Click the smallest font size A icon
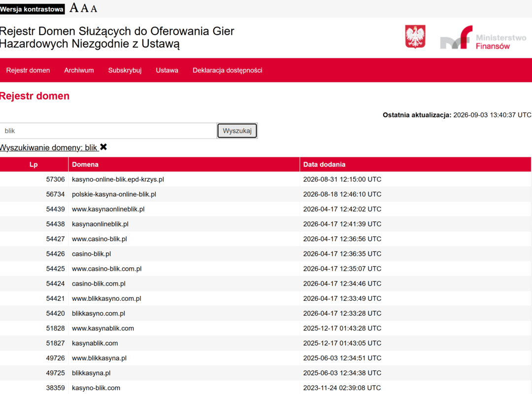The image size is (532, 394). click(x=94, y=9)
